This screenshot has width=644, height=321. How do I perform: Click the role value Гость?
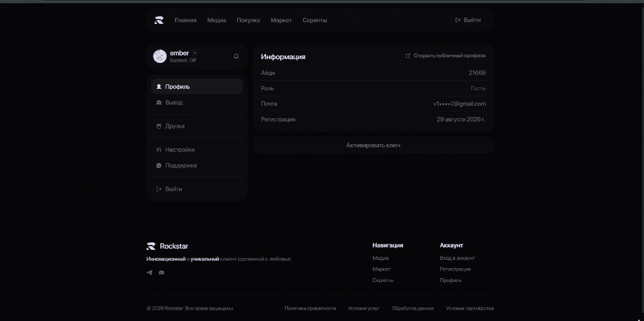[x=478, y=88]
